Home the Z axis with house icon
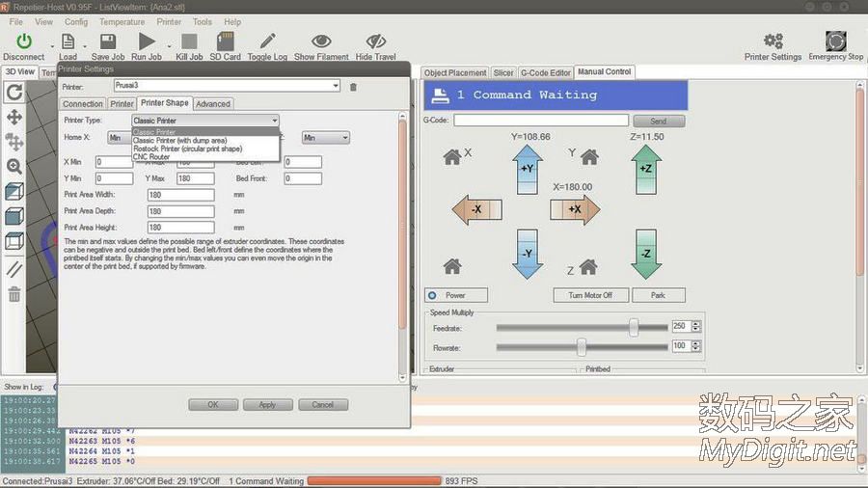Screen dimensions: 868x488 coord(588,267)
